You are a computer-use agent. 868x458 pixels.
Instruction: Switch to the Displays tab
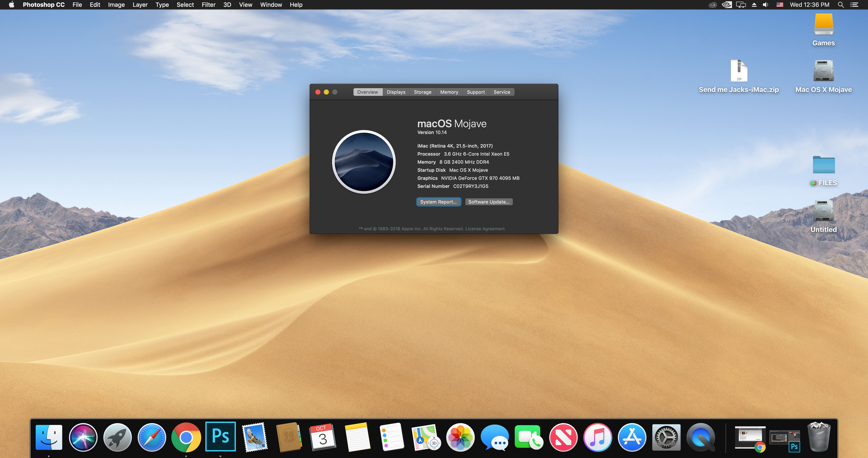(396, 92)
